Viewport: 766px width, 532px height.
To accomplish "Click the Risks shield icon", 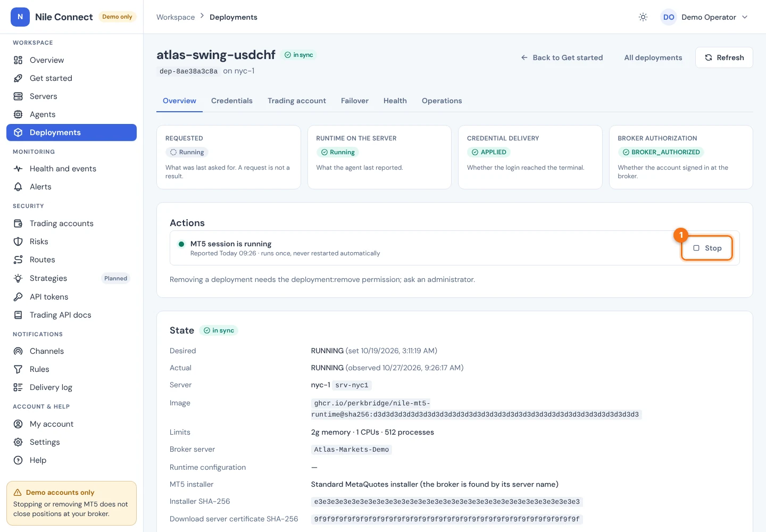I will tap(18, 242).
